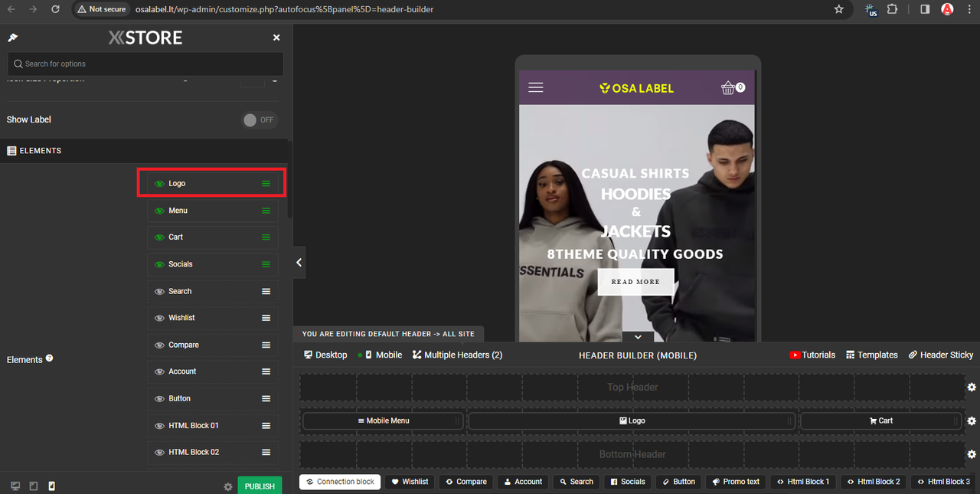Image resolution: width=980 pixels, height=494 pixels.
Task: Click Wishlist chip in builder tray
Action: tap(410, 482)
